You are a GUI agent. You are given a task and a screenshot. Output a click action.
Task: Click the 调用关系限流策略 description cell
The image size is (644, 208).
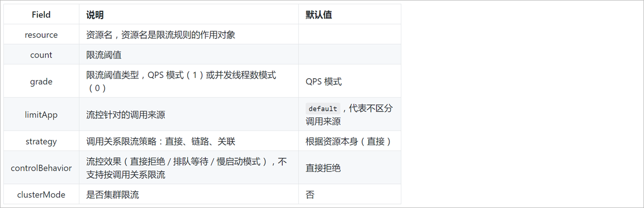(x=161, y=142)
